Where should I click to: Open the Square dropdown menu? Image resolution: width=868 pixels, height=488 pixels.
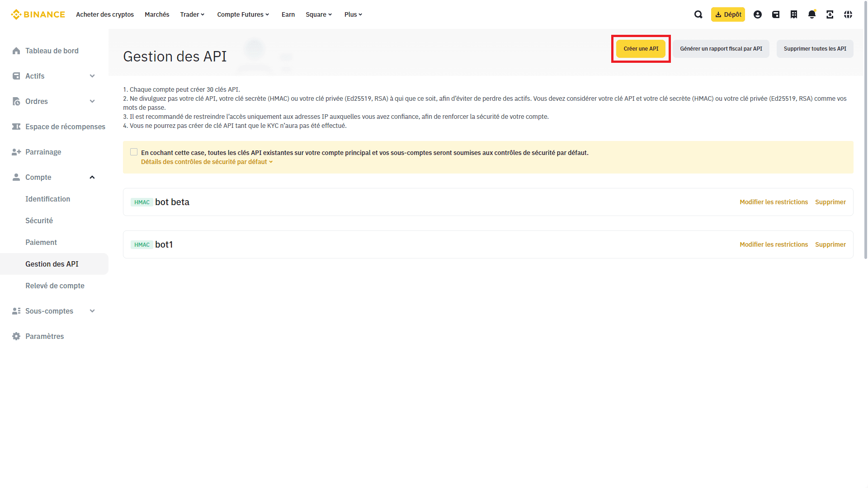click(x=319, y=14)
